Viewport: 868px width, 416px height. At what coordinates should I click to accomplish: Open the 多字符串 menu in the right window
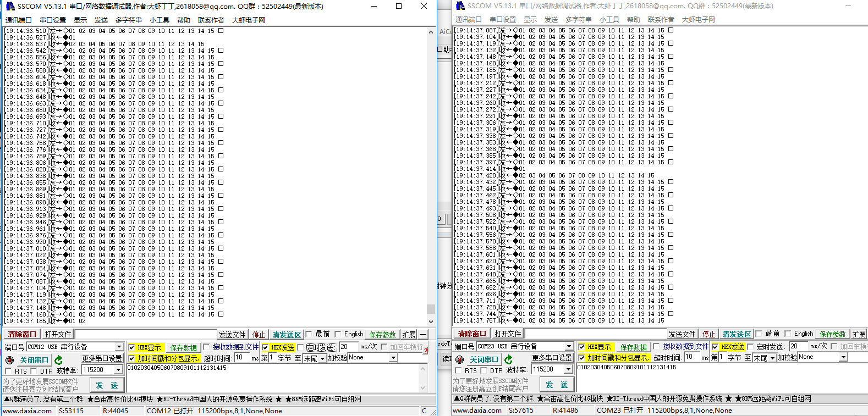pos(578,19)
